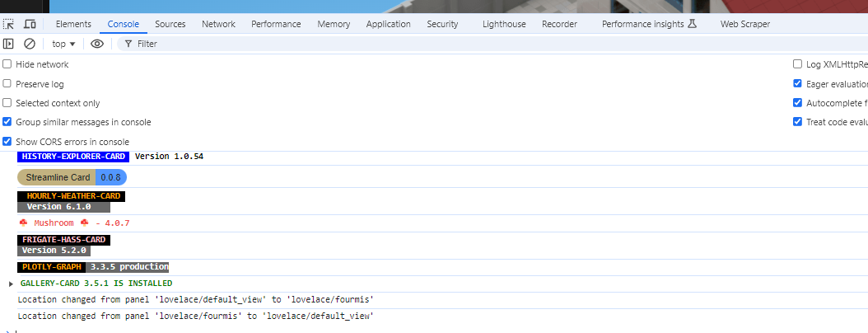This screenshot has height=333, width=868.
Task: Show the console sidebar icon
Action: [x=8, y=44]
